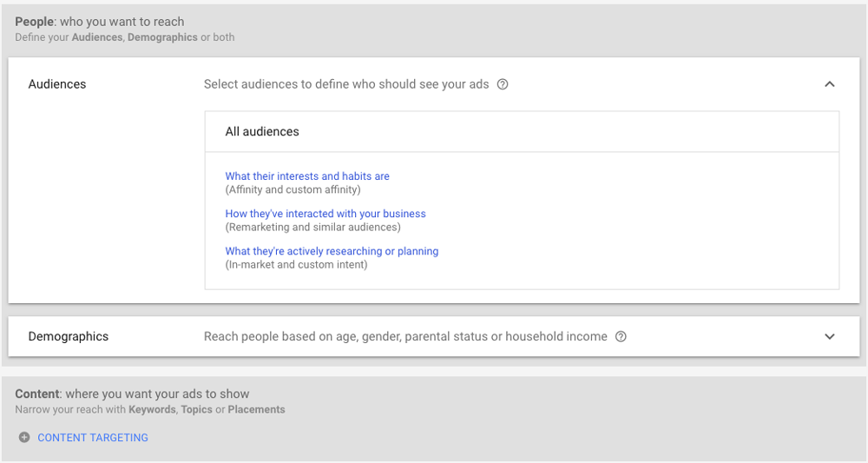Select the 'All audiences' header
The width and height of the screenshot is (868, 463).
click(x=262, y=132)
